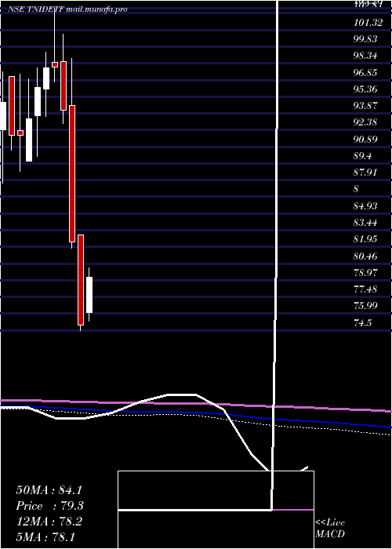Click the tallest red candlestick body
The width and height of the screenshot is (392, 549).
click(72, 173)
